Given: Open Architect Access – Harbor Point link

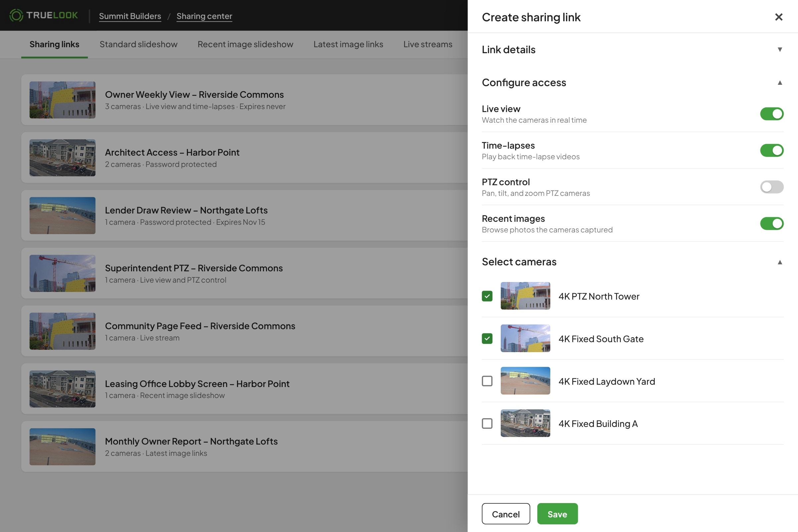Looking at the screenshot, I should point(244,158).
